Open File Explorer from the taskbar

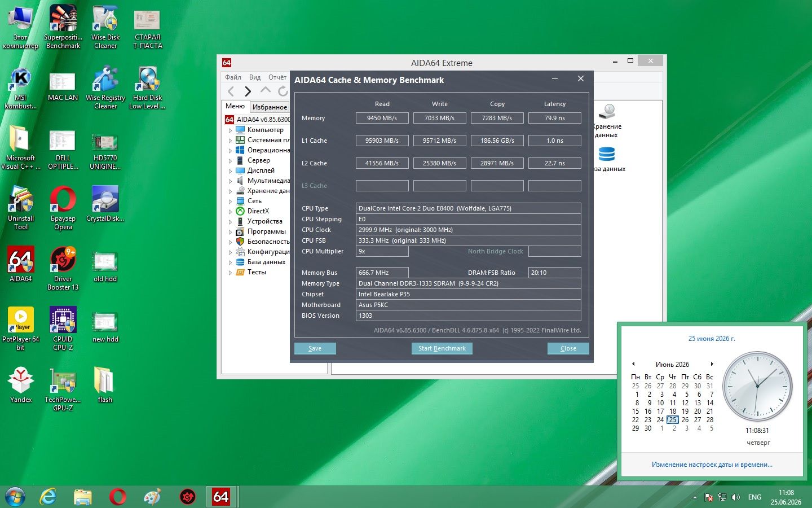(83, 497)
